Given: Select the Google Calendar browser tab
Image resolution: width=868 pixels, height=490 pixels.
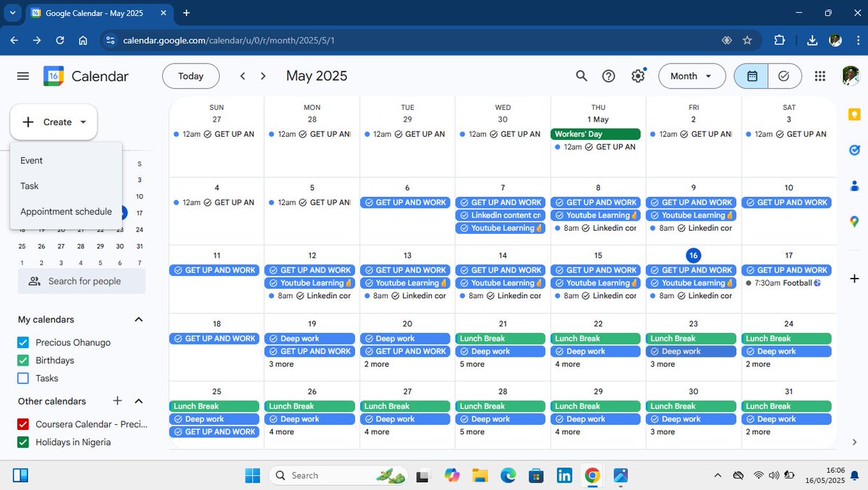Looking at the screenshot, I should (x=98, y=13).
